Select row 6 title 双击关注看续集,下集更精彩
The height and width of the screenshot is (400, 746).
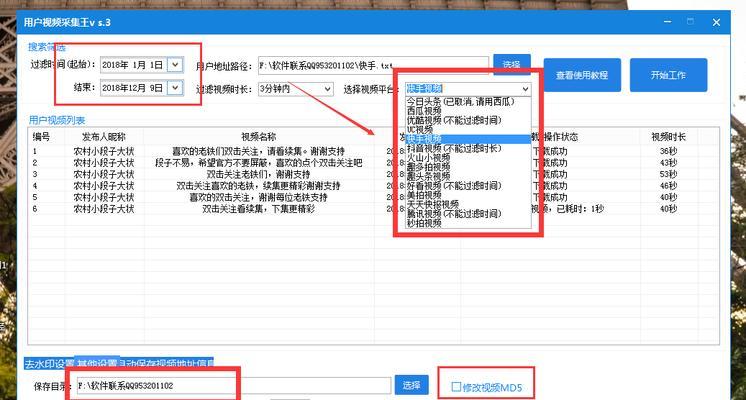[x=258, y=208]
